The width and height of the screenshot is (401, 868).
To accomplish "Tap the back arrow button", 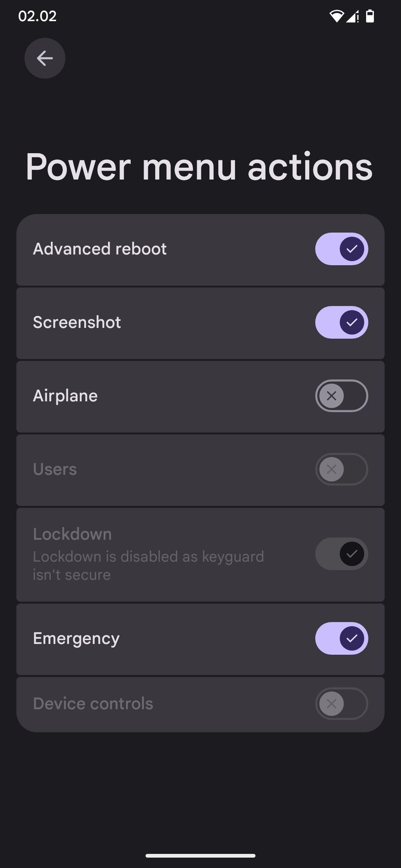I will 45,58.
